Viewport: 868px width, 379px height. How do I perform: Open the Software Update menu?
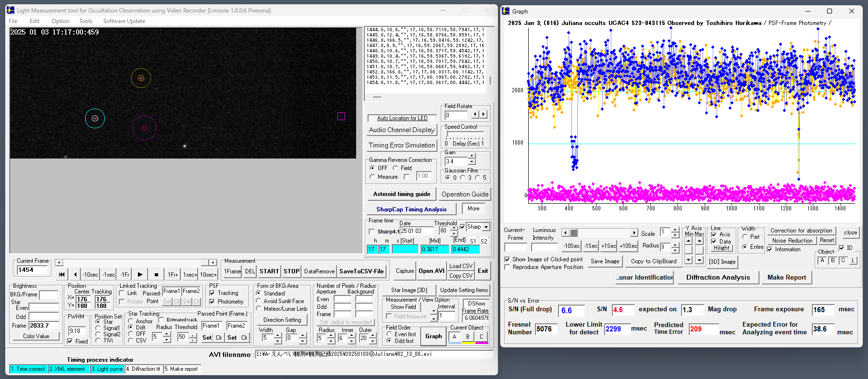(124, 21)
